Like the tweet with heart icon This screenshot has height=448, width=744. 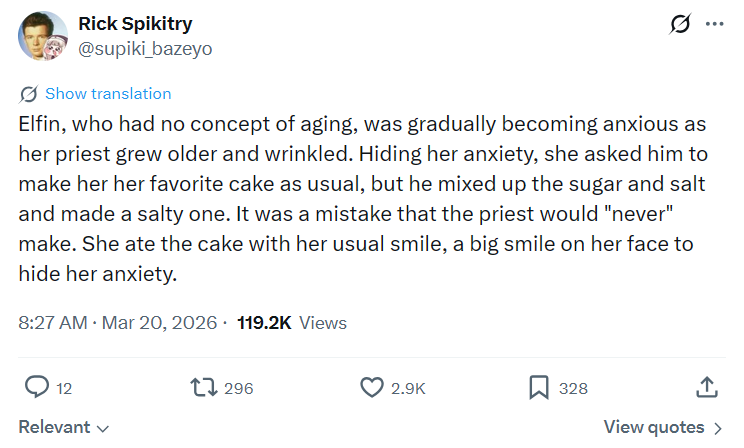372,387
